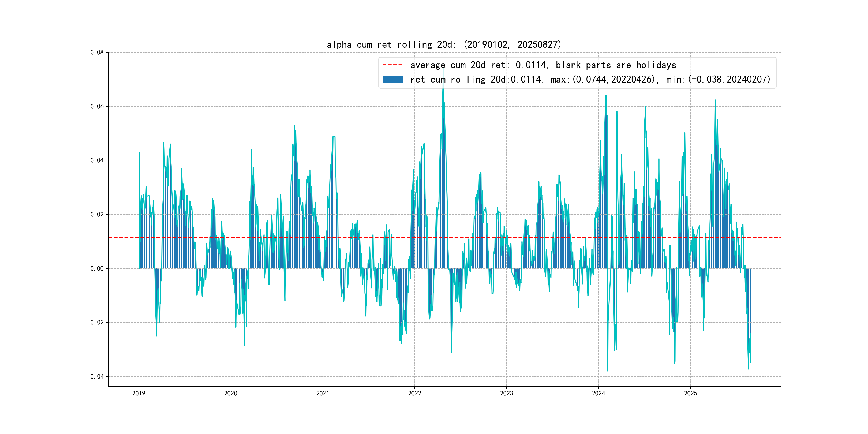
Task: Click the lowest trough just after 2024
Action: 608,370
